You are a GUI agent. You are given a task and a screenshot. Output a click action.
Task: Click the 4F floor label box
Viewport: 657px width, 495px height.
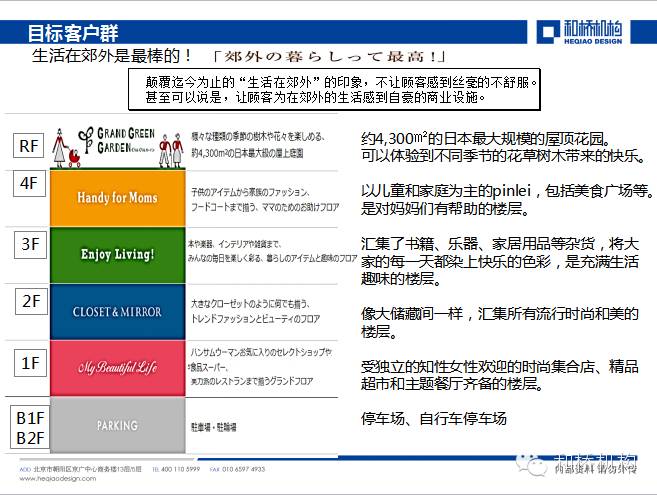[29, 183]
